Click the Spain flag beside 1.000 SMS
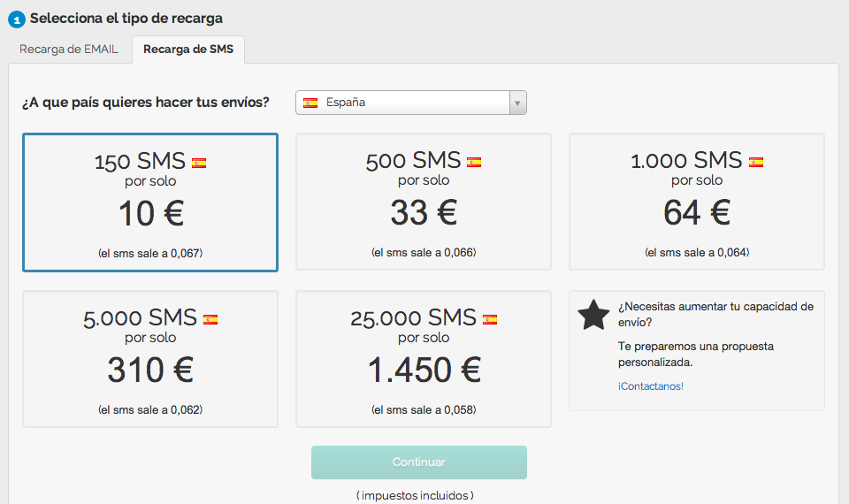The width and height of the screenshot is (849, 504). click(756, 163)
